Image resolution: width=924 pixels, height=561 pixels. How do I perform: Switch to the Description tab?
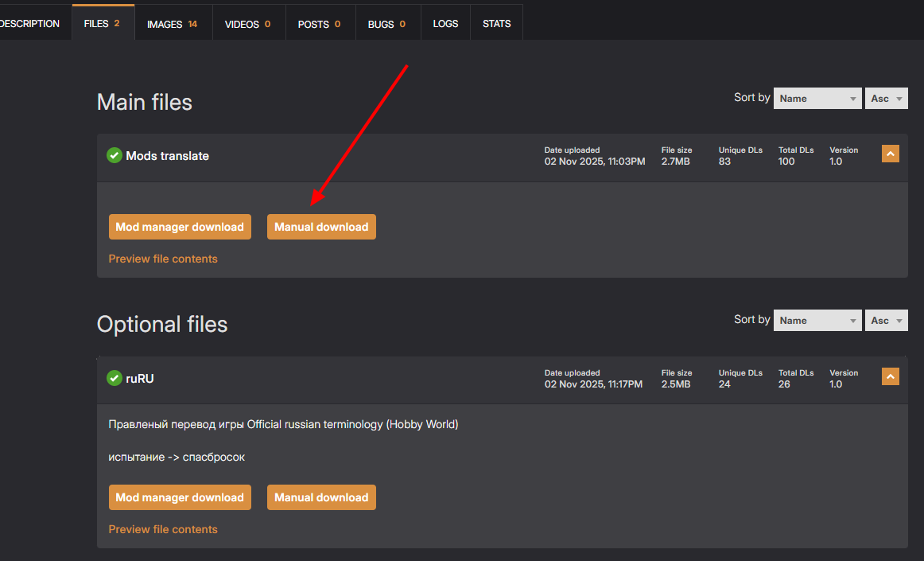30,24
